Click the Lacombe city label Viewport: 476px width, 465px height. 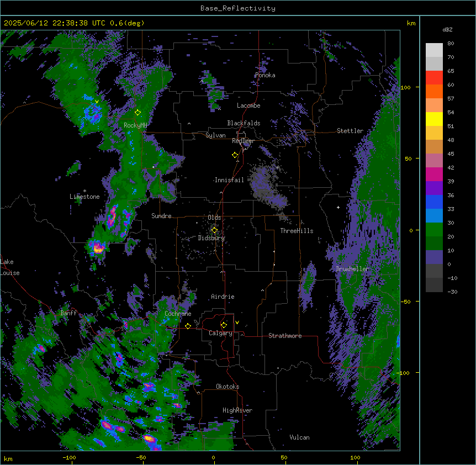pos(248,105)
